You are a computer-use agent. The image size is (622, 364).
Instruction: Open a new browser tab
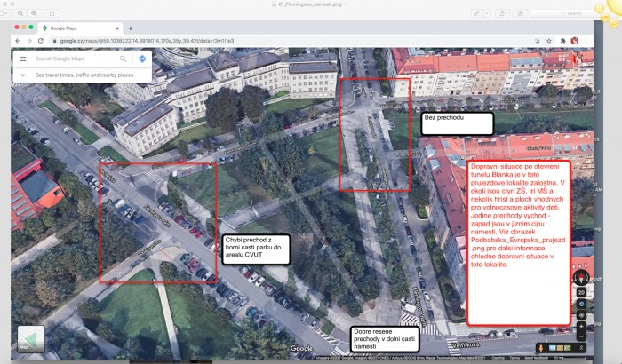131,28
